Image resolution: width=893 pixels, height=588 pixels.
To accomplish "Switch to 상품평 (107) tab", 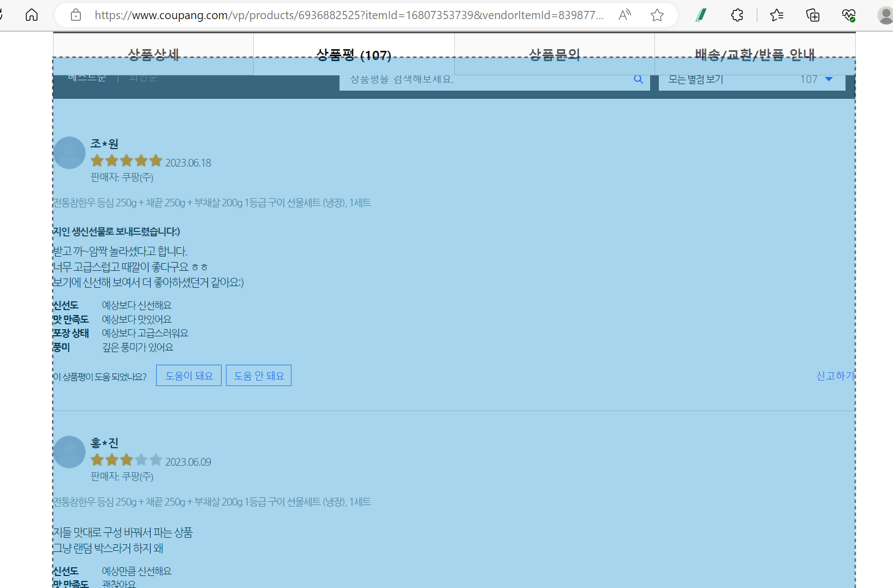I will pyautogui.click(x=354, y=54).
